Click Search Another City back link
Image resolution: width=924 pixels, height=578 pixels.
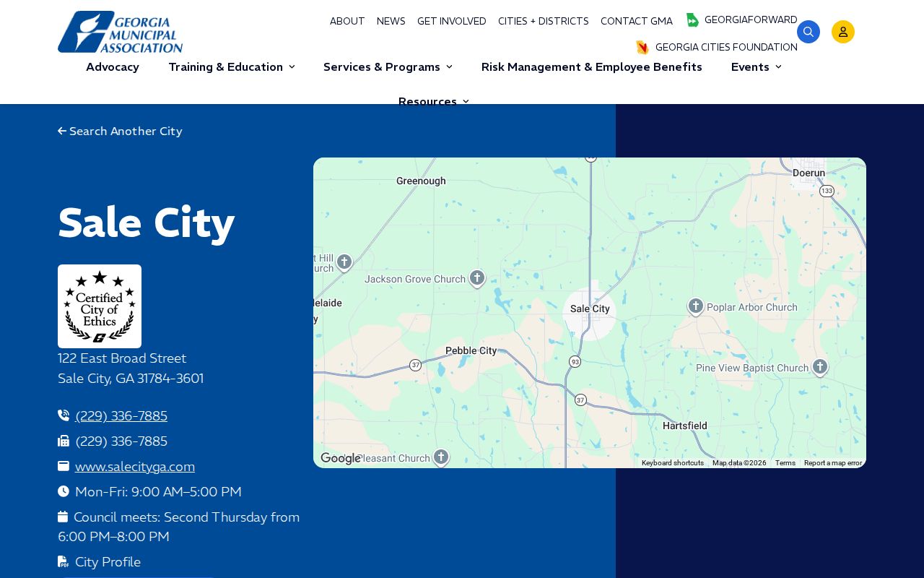(120, 131)
